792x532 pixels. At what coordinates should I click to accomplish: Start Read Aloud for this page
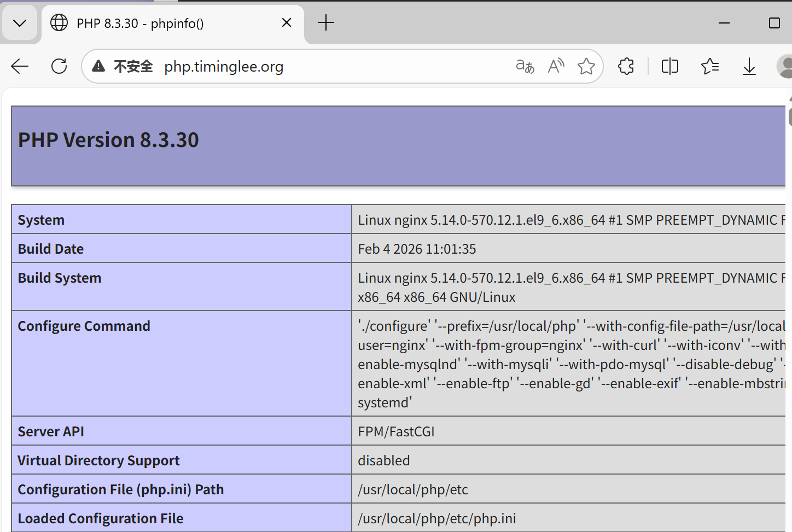(x=556, y=67)
